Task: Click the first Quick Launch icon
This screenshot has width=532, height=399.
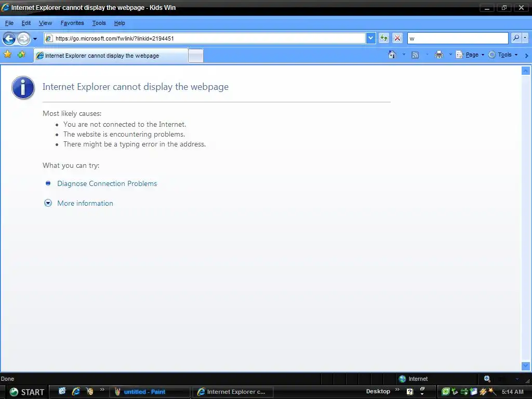Action: (62, 391)
